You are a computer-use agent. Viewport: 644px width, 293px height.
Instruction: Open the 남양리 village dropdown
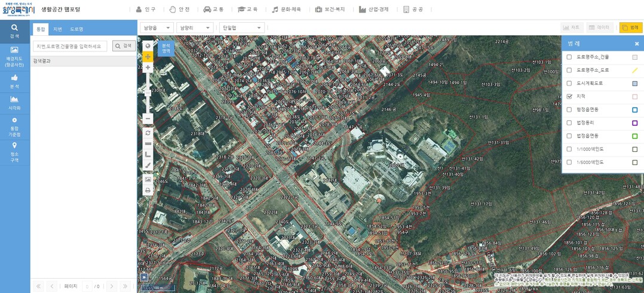coord(195,28)
